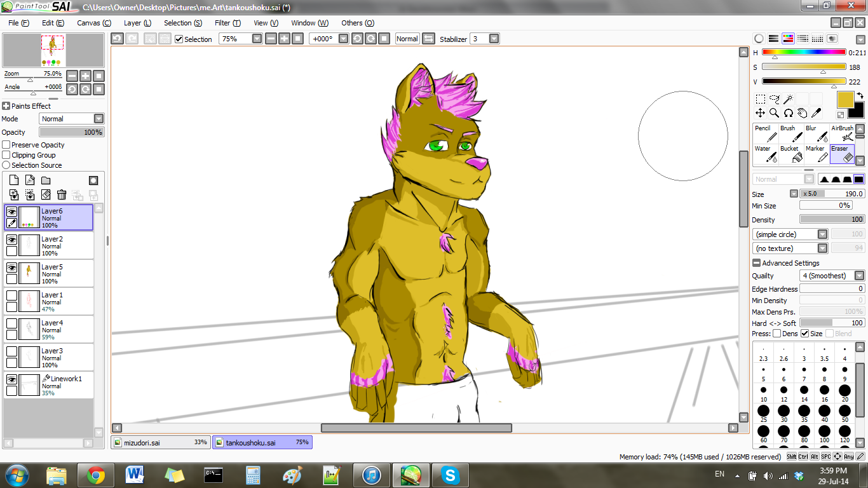Select the Brush tool
This screenshot has height=488, width=868.
[x=791, y=133]
